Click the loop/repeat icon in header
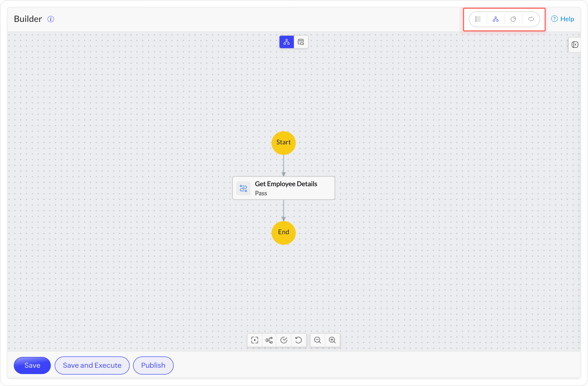The height and width of the screenshot is (386, 588). point(531,19)
